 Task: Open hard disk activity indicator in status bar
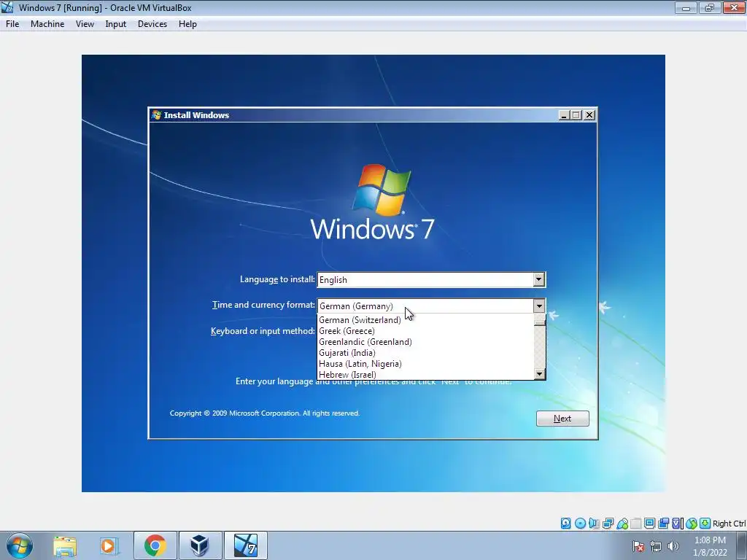tap(565, 524)
